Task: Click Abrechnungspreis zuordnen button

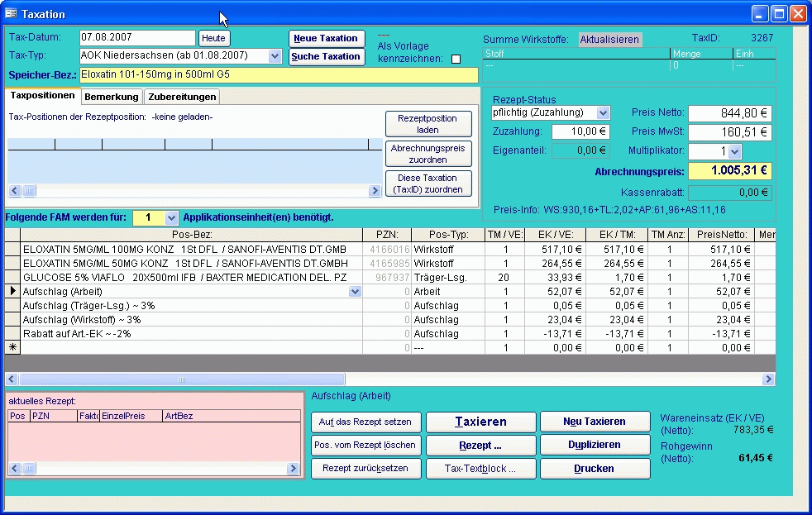Action: click(x=427, y=154)
